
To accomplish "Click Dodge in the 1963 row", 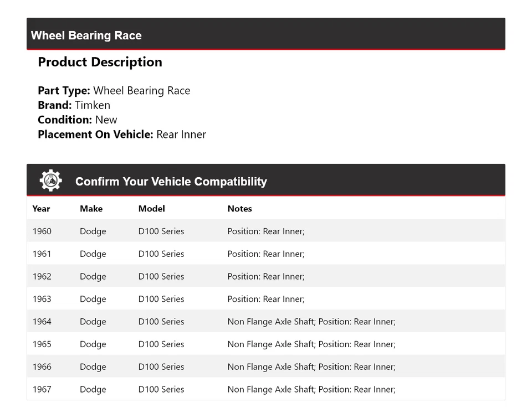I will click(x=93, y=300).
